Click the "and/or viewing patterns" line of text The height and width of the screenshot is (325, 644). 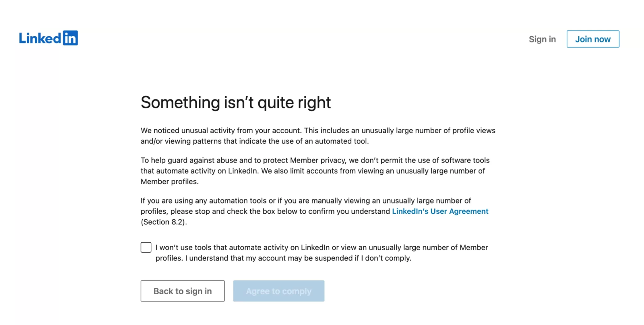(254, 141)
